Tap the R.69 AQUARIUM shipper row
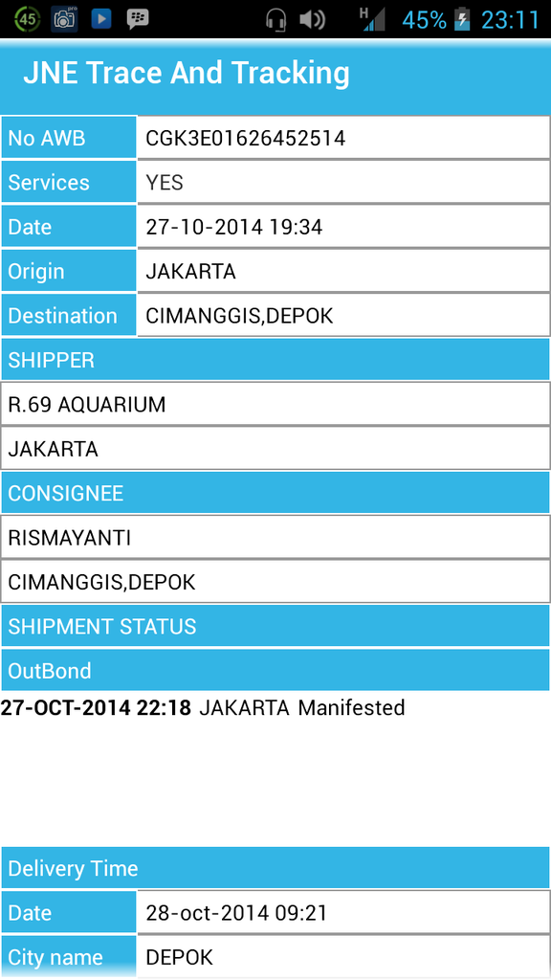The height and width of the screenshot is (980, 551). coord(275,405)
